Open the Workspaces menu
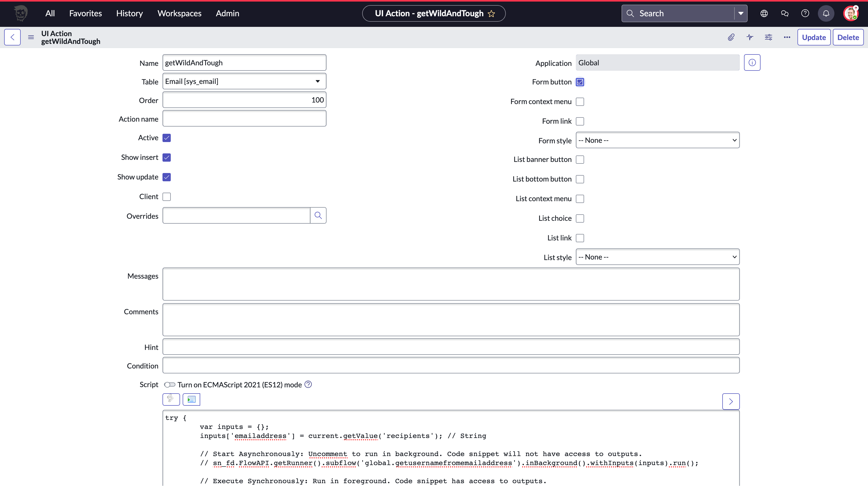This screenshot has height=486, width=868. [179, 13]
